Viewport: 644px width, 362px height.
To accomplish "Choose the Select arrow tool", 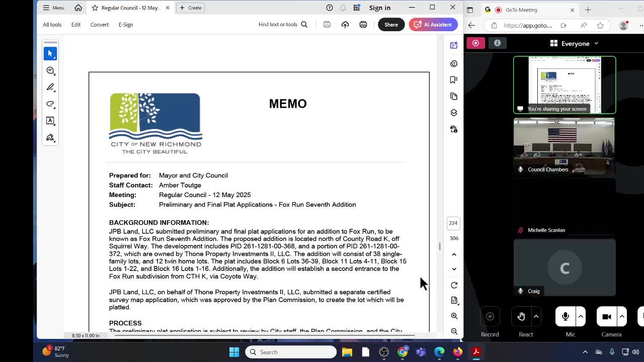I will [x=50, y=53].
